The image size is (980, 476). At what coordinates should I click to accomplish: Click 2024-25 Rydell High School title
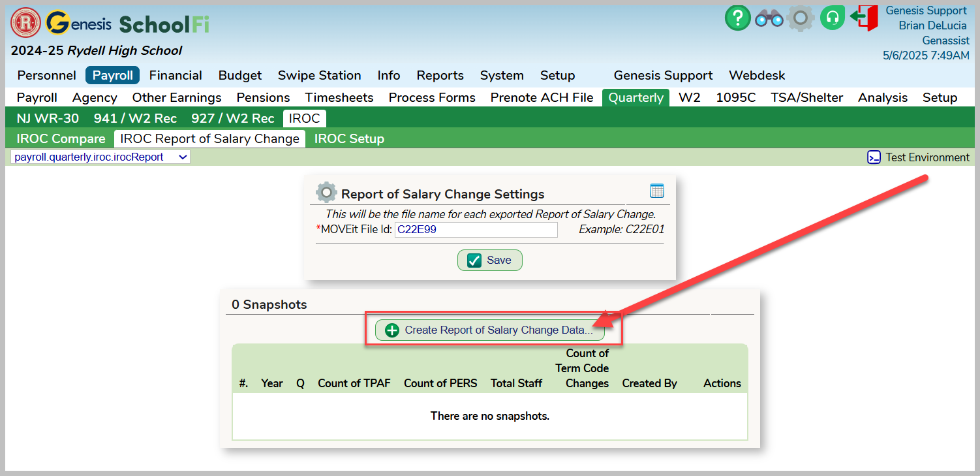pyautogui.click(x=97, y=51)
